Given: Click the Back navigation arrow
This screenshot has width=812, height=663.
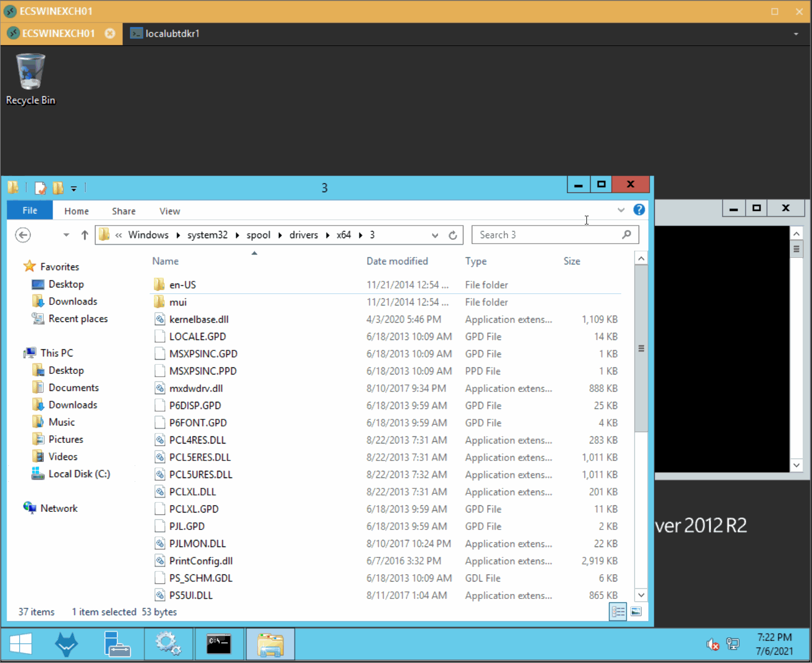Looking at the screenshot, I should pos(22,235).
